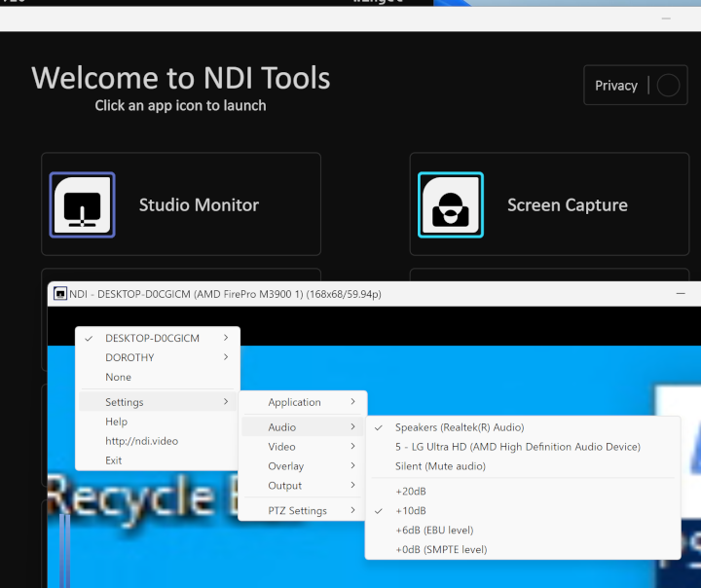Image resolution: width=701 pixels, height=588 pixels.
Task: Click the NDI - DESKTOP-D0CGICM window title
Action: pyautogui.click(x=225, y=294)
